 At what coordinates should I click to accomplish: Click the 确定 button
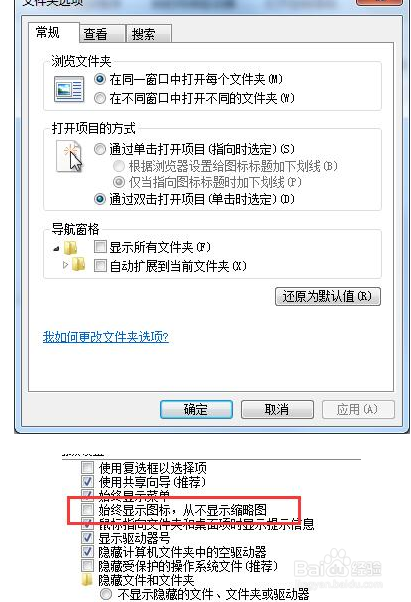(x=196, y=410)
